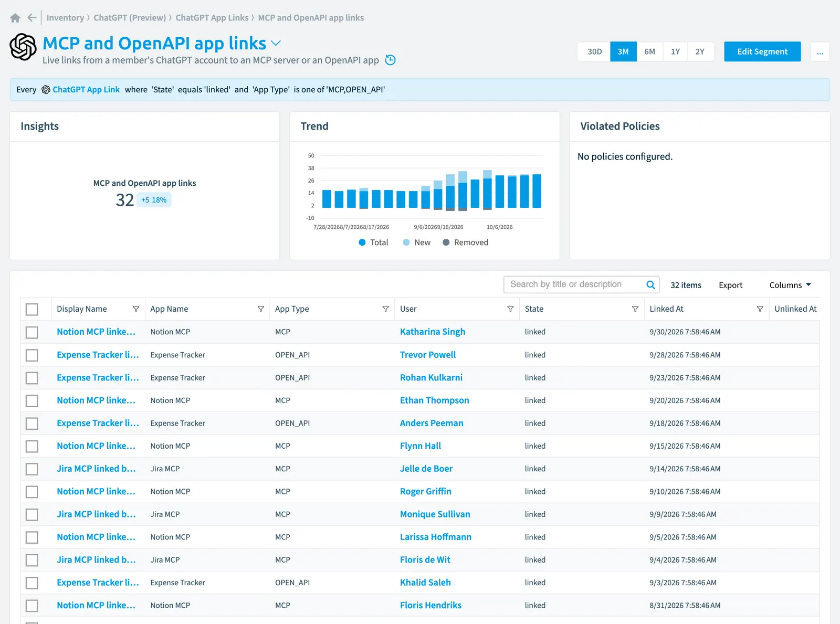Screen dimensions: 840x624
Task: Select the 3M time range
Action: click(x=623, y=51)
